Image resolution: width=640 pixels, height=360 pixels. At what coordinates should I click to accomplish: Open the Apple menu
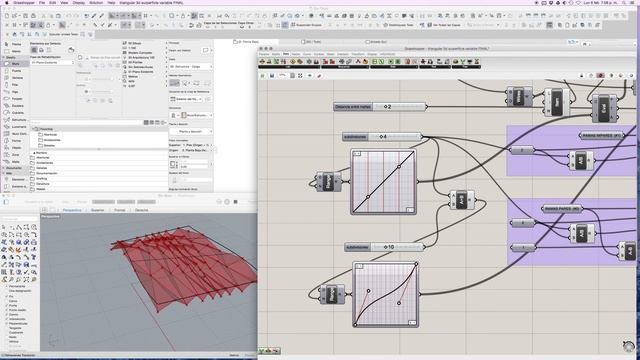(6, 2)
